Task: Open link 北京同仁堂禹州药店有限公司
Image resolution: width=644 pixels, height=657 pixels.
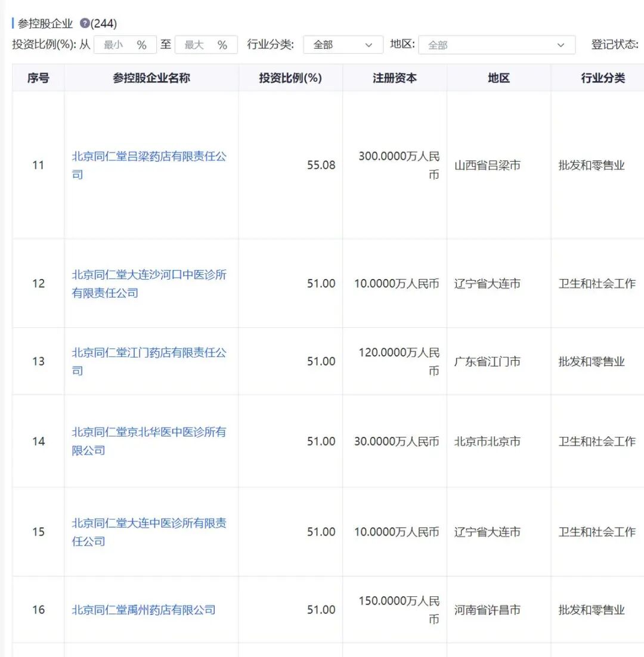Action: pyautogui.click(x=143, y=610)
